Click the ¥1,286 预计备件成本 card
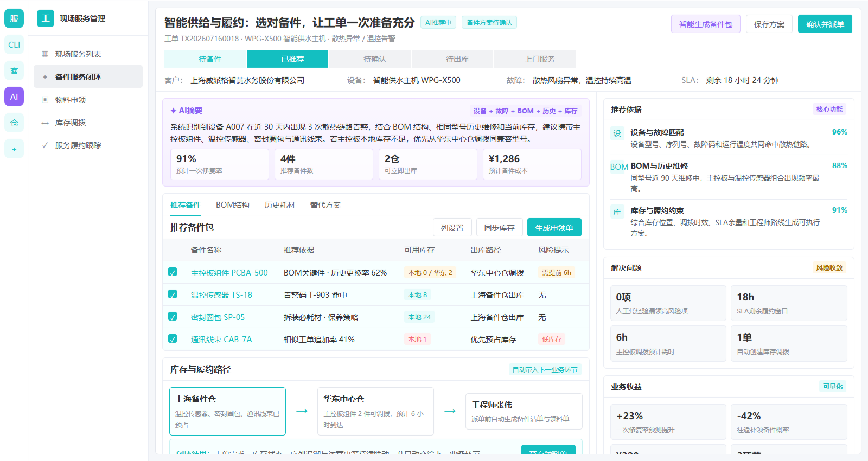The image size is (868, 461). (532, 164)
